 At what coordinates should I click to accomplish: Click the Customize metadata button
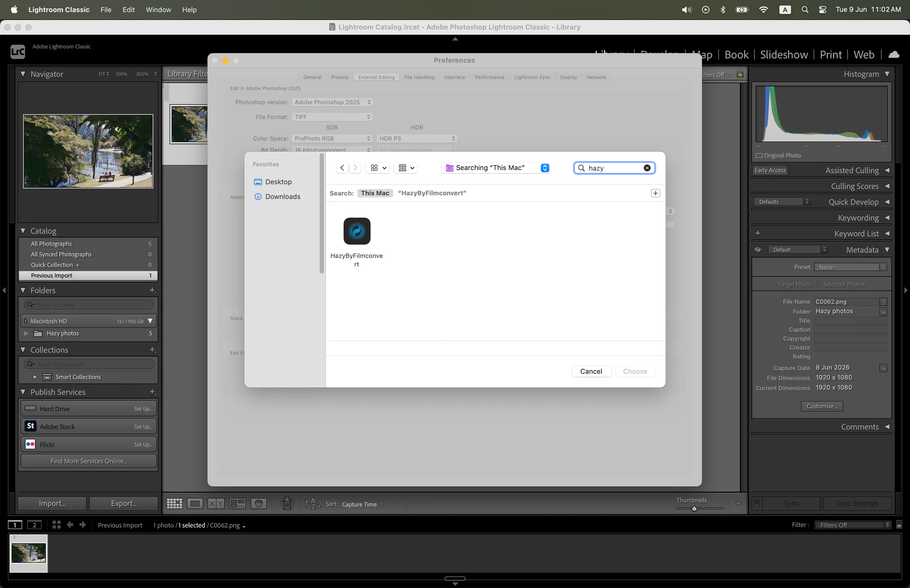821,406
